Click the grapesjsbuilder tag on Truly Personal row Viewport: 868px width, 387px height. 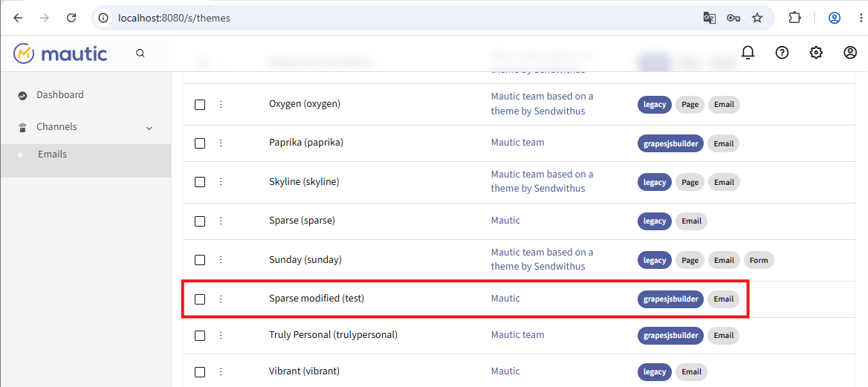point(670,336)
